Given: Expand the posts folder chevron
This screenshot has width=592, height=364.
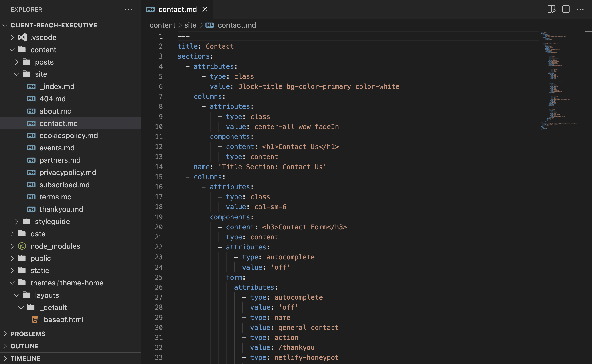Looking at the screenshot, I should point(17,62).
